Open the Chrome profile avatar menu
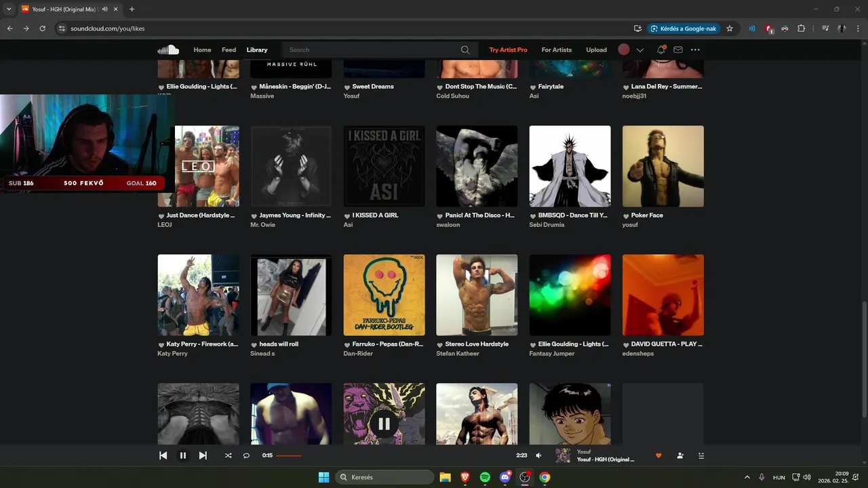The width and height of the screenshot is (868, 488). point(842,28)
